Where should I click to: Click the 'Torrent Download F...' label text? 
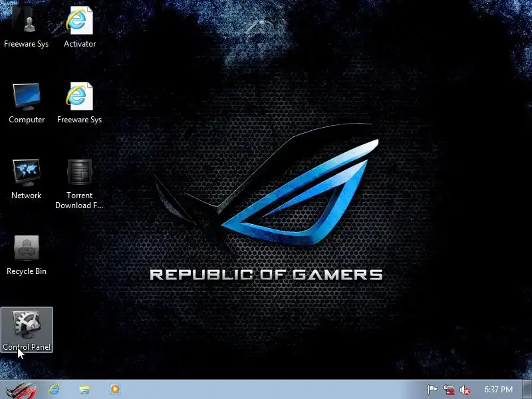tap(79, 200)
